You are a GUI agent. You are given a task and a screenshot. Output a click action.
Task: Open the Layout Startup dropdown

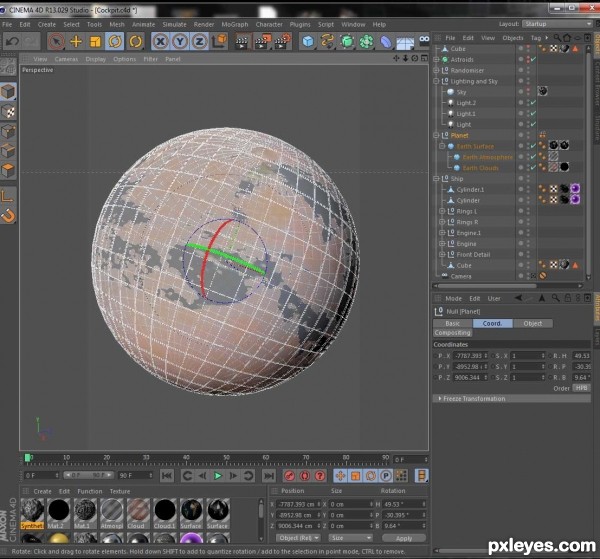557,24
